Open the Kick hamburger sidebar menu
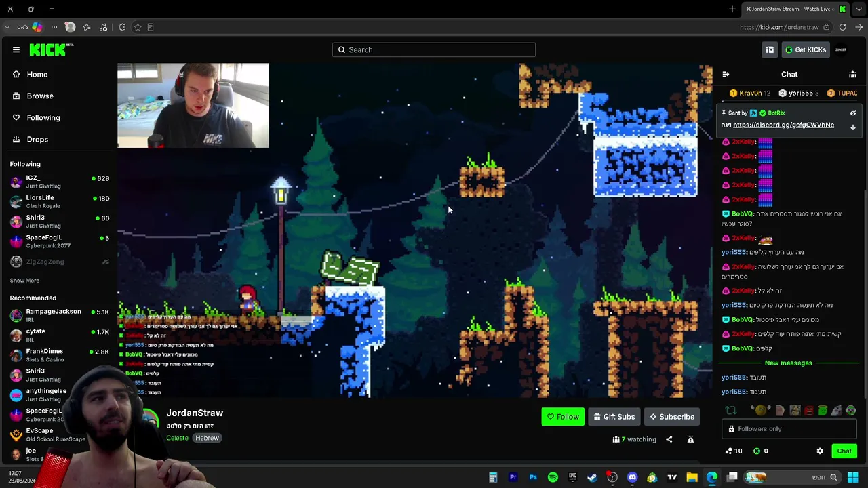 coord(16,49)
